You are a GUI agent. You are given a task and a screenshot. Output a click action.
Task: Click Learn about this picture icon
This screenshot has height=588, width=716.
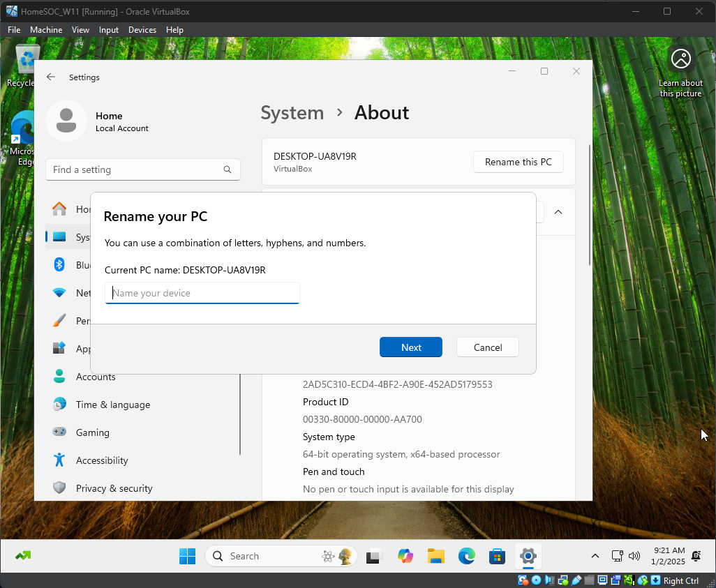click(680, 59)
